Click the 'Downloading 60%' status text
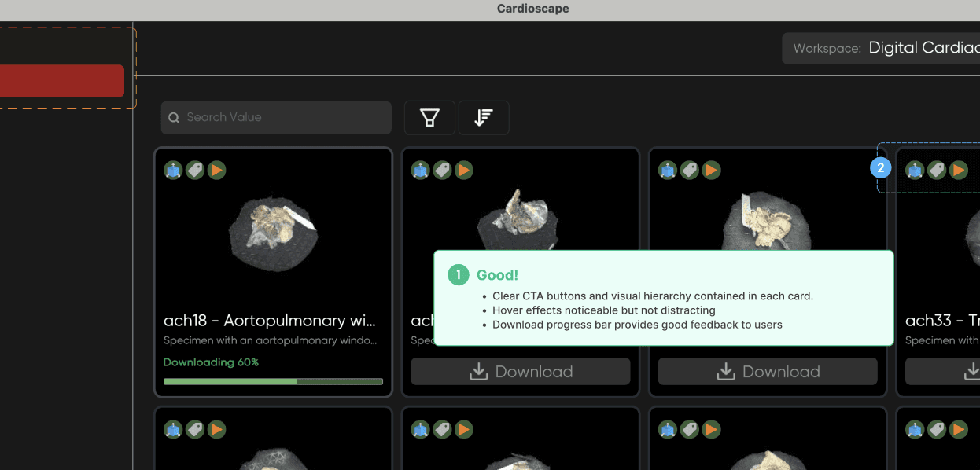This screenshot has width=980, height=470. [211, 362]
